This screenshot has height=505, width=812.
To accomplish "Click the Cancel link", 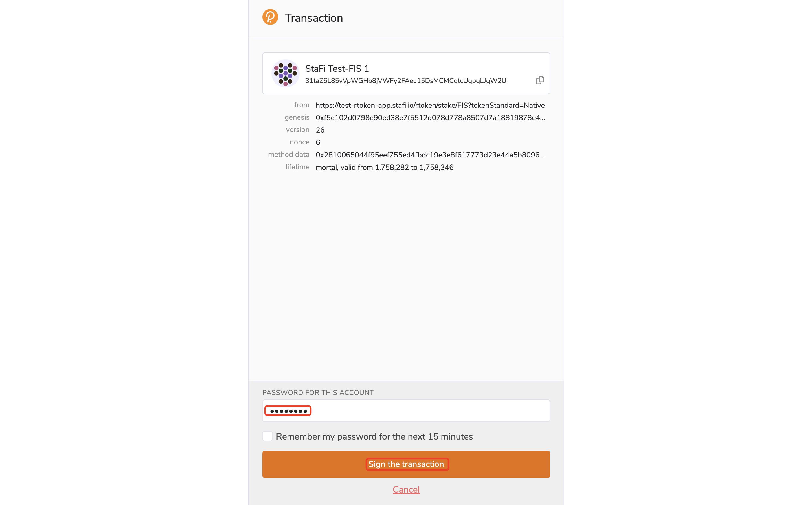I will 406,489.
